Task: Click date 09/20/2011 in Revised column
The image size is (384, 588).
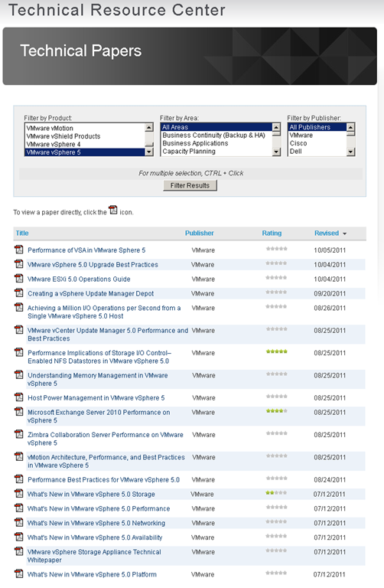Action: (330, 293)
